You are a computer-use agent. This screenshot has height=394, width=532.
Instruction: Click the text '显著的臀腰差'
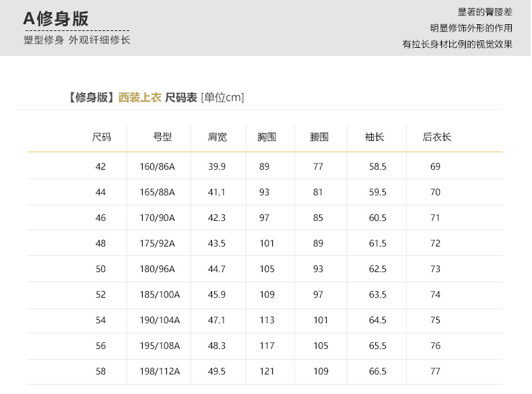tap(485, 12)
